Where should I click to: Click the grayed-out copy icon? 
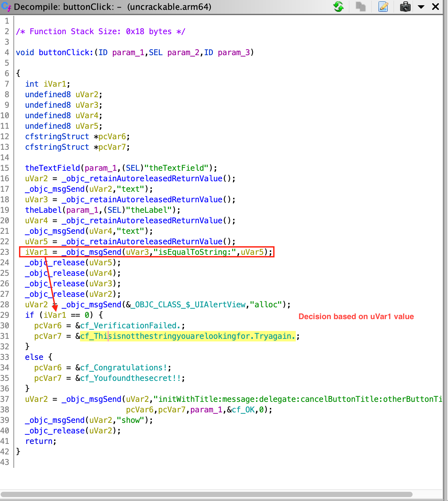(x=361, y=7)
